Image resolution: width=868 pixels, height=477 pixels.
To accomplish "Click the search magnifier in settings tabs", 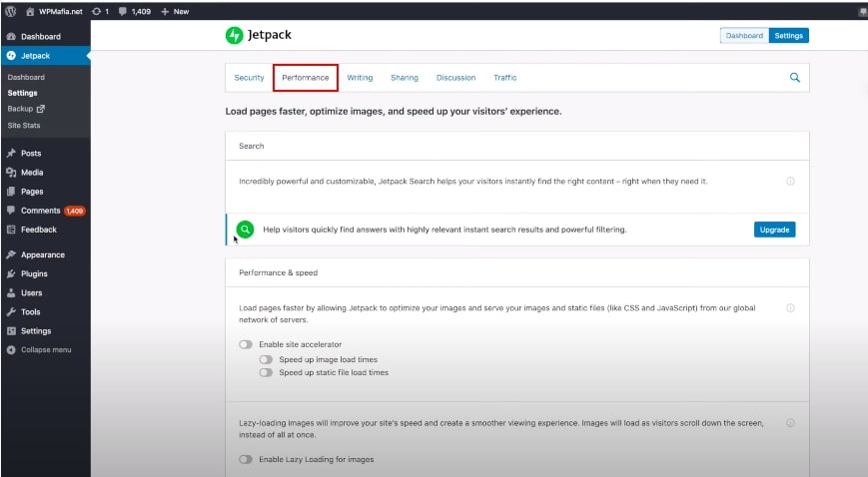I will pyautogui.click(x=794, y=78).
